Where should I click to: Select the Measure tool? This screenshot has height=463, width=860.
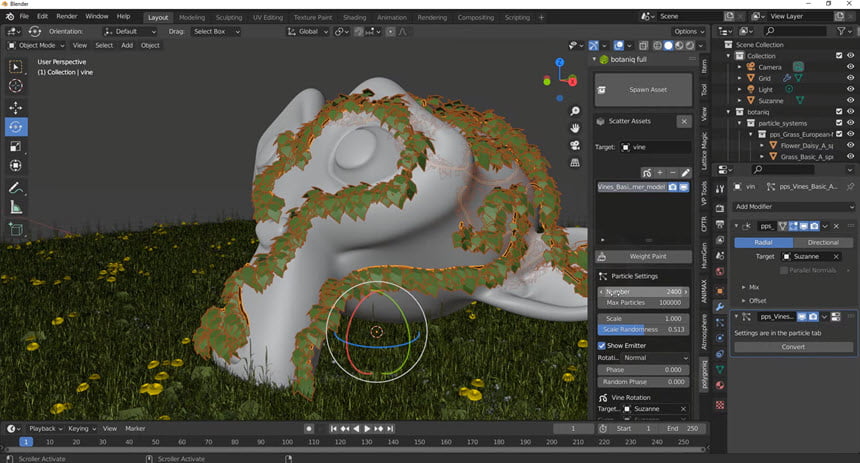16,207
